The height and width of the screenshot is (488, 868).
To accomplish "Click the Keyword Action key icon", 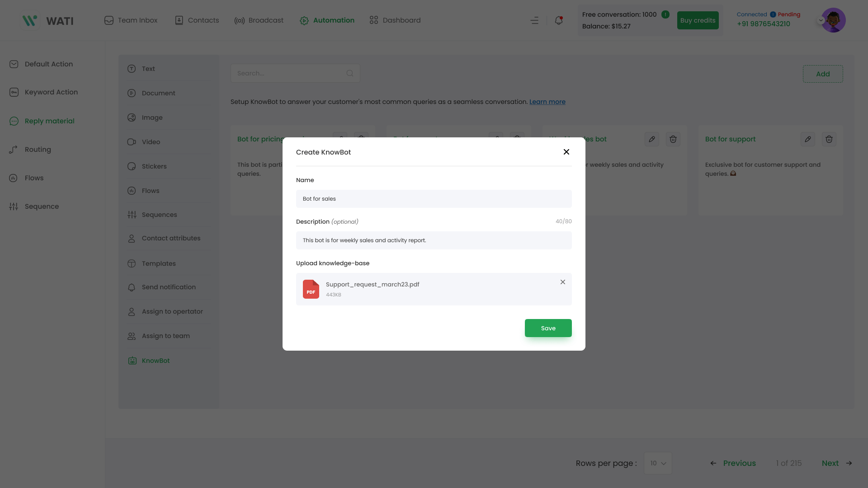I will [x=14, y=92].
